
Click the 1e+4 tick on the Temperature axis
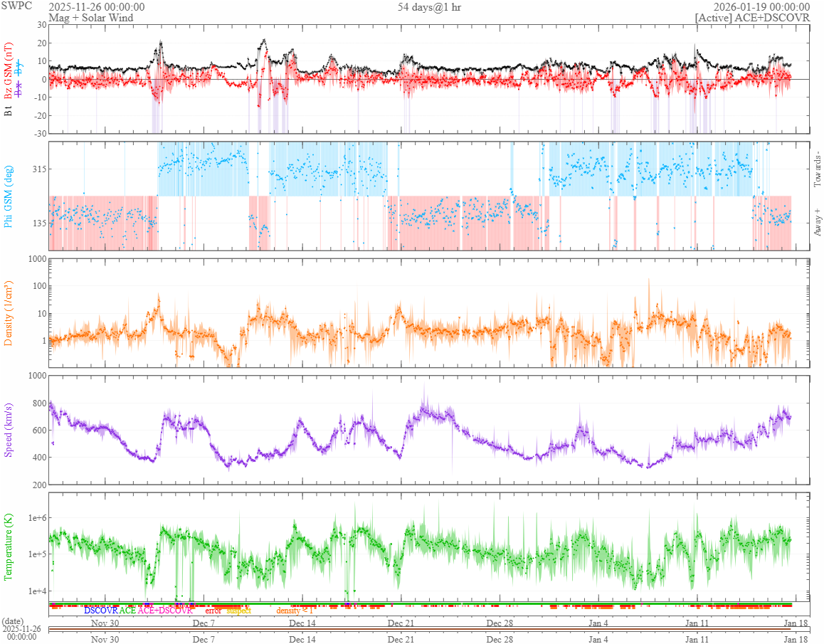coord(37,591)
